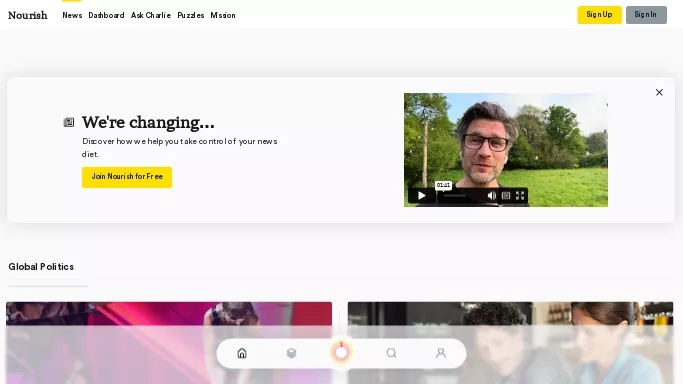Close the We're changing banner

659,92
